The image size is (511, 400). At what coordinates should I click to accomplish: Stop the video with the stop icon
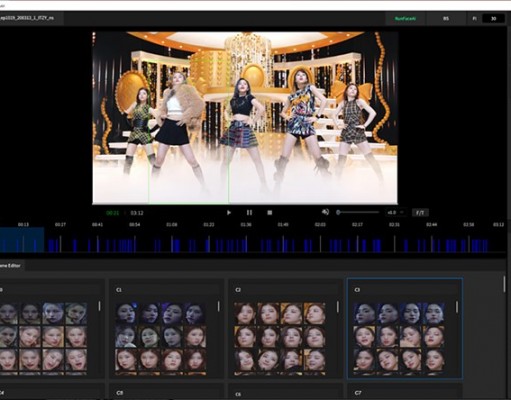[270, 213]
